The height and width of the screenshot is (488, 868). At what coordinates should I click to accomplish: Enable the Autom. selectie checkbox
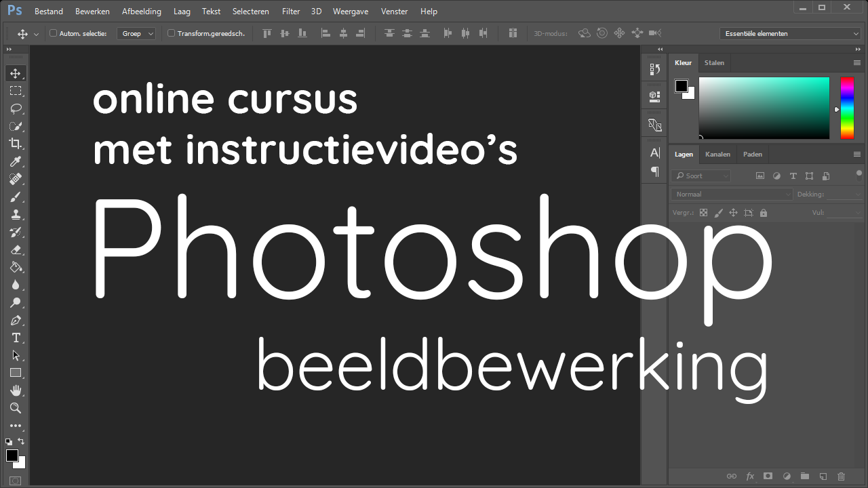coord(54,33)
